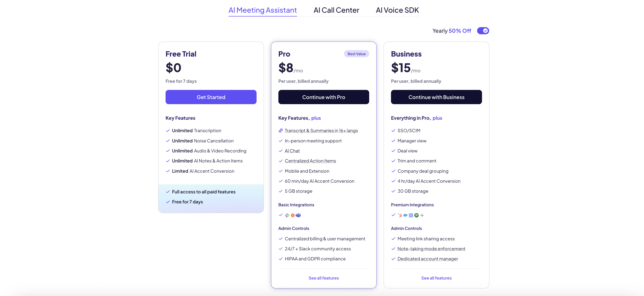Expand See all features under Business plan

click(x=436, y=278)
